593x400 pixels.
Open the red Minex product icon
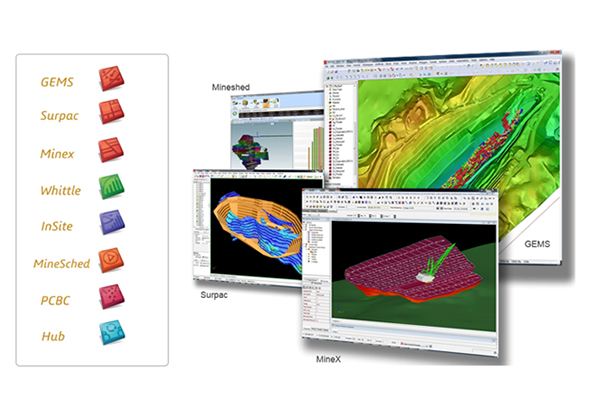(x=111, y=150)
